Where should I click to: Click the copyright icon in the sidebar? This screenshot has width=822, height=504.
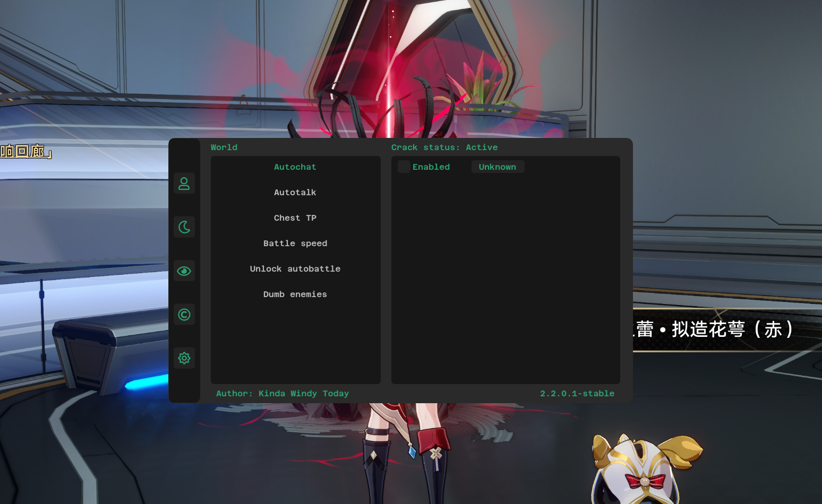(x=184, y=314)
